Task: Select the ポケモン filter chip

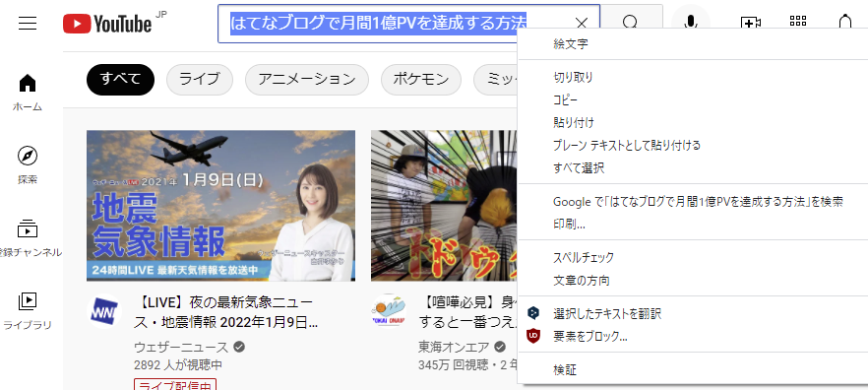Action: (421, 80)
